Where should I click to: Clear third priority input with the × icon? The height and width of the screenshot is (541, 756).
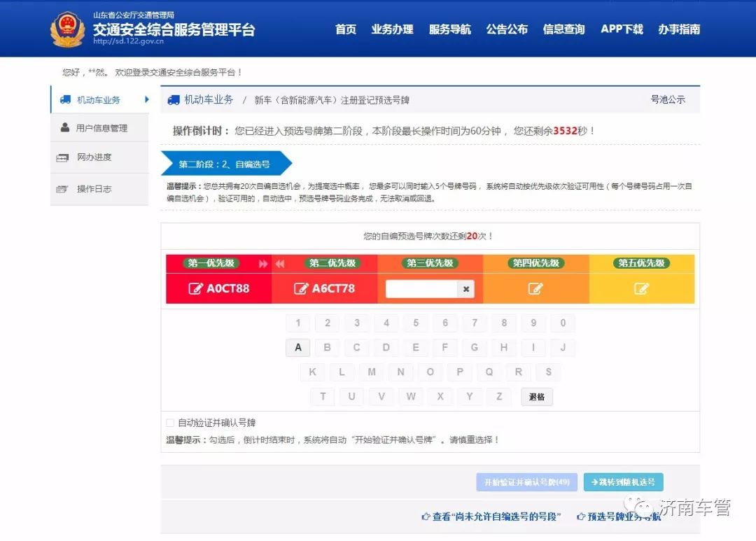(x=466, y=288)
